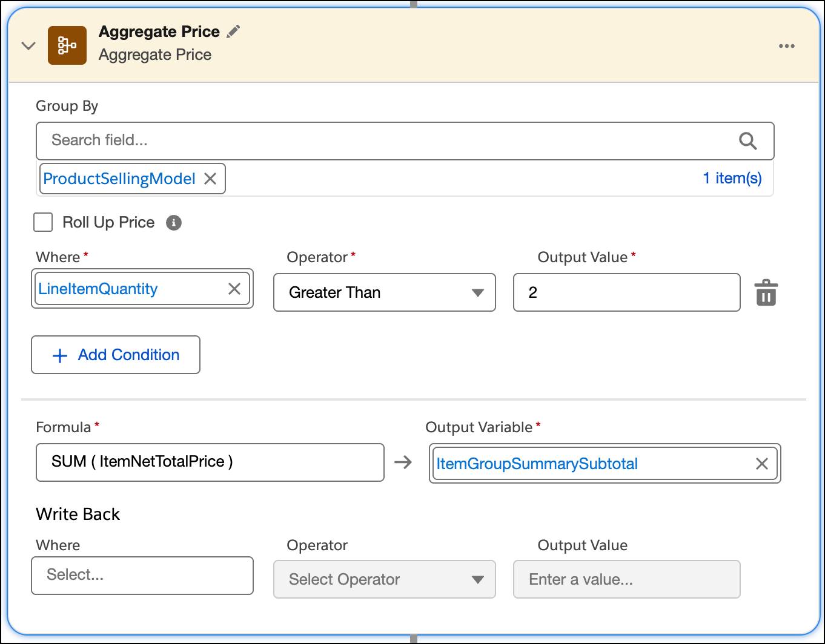The image size is (825, 644).
Task: Click the Add Condition button
Action: [x=116, y=355]
